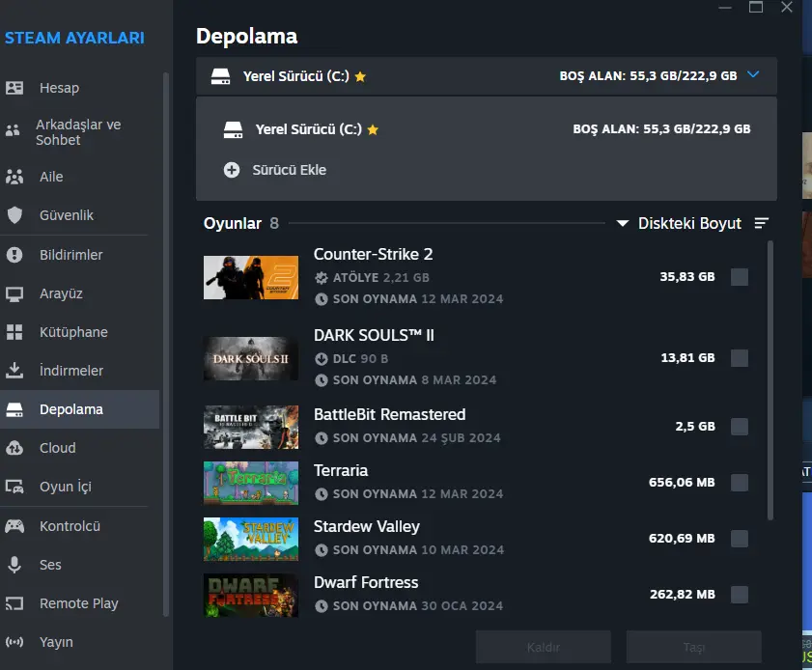
Task: Click the 35,83 GB size value
Action: pyautogui.click(x=687, y=276)
